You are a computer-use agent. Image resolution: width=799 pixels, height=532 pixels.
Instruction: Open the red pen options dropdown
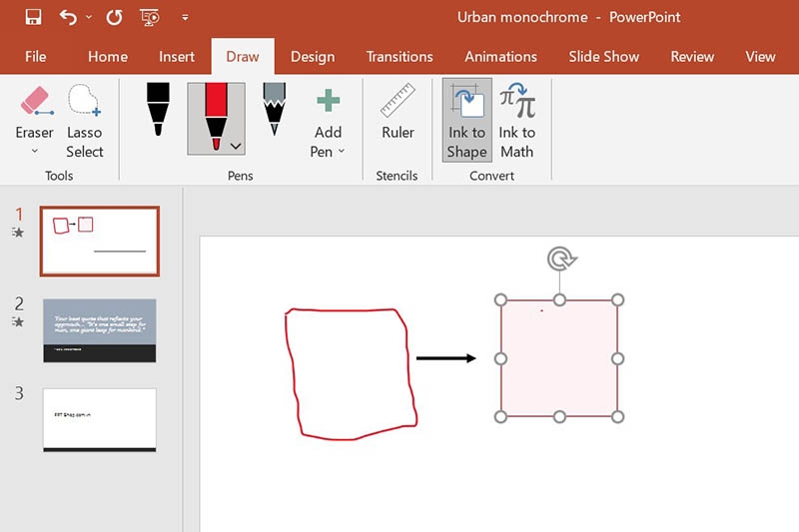236,147
